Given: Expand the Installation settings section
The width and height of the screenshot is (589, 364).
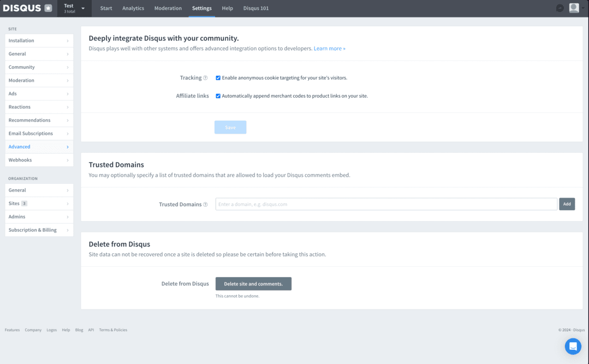Looking at the screenshot, I should [39, 40].
